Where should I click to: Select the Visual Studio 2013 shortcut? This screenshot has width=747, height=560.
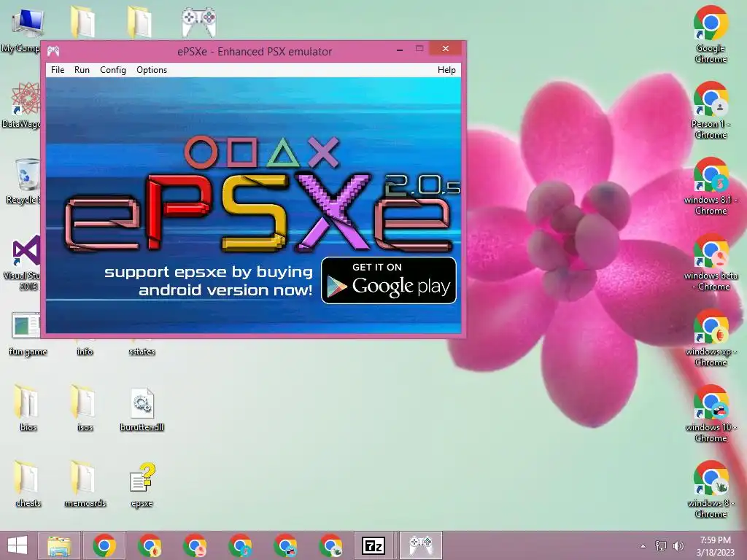pos(23,262)
